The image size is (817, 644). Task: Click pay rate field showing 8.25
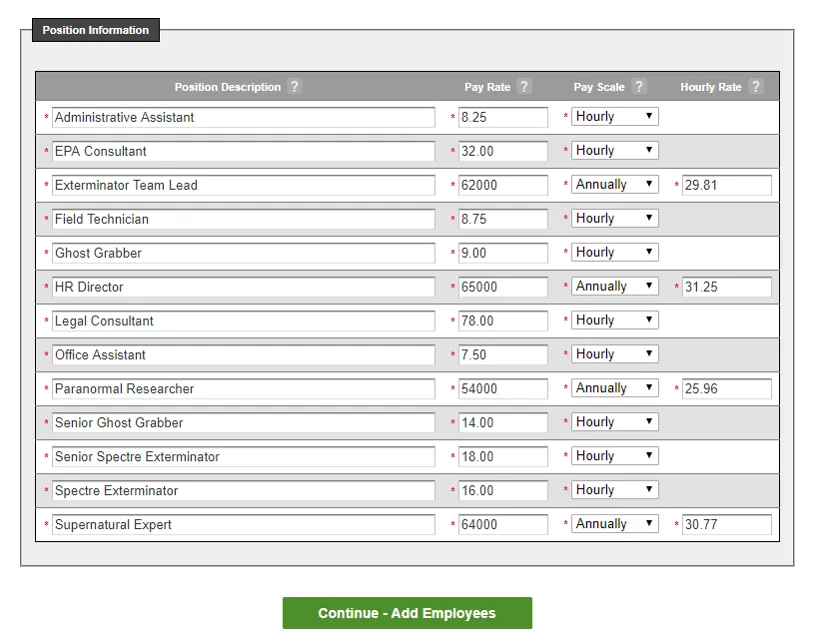click(503, 117)
